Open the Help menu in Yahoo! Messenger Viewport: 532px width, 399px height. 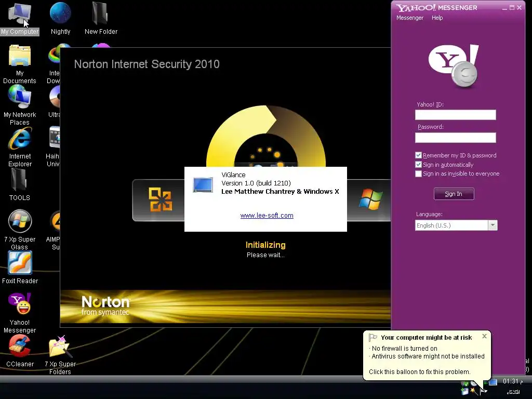437,18
